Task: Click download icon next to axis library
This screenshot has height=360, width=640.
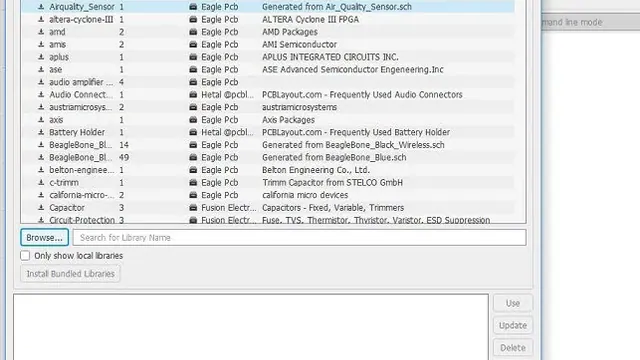Action: click(x=41, y=120)
